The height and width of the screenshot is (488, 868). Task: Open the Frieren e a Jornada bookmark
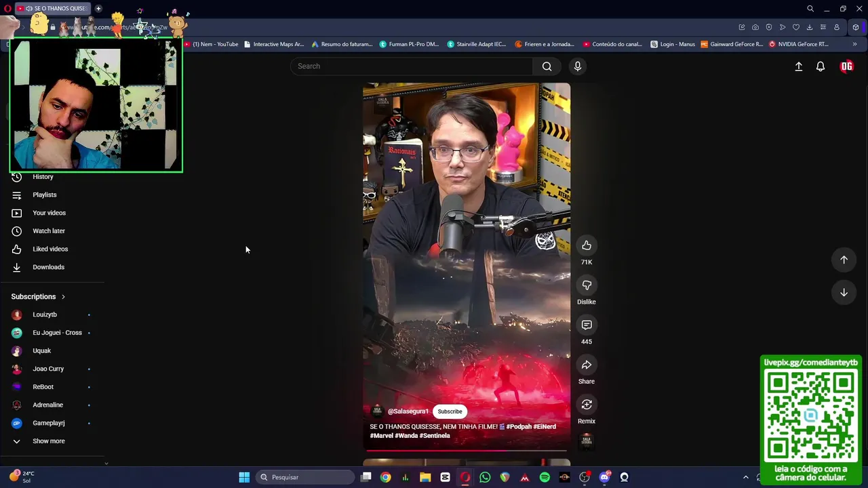pyautogui.click(x=545, y=44)
